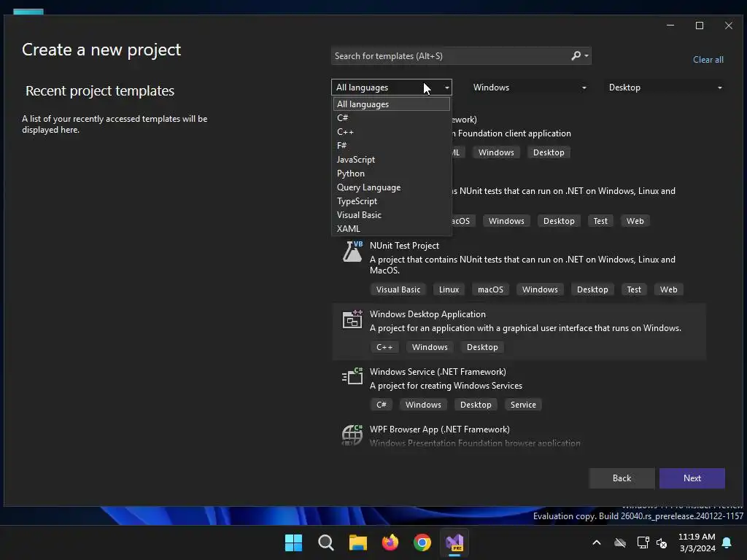This screenshot has width=747, height=560.
Task: Choose C++ in the language list
Action: pos(392,131)
